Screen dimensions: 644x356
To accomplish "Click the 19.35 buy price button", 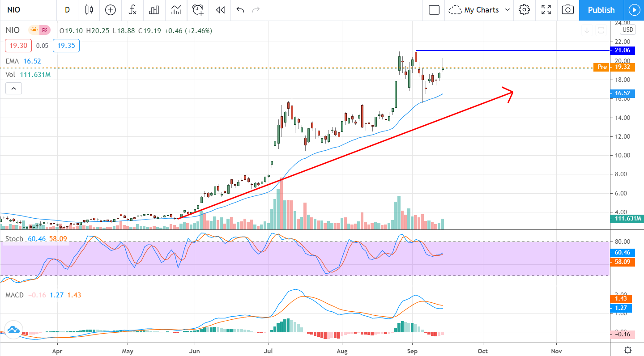I will [63, 46].
